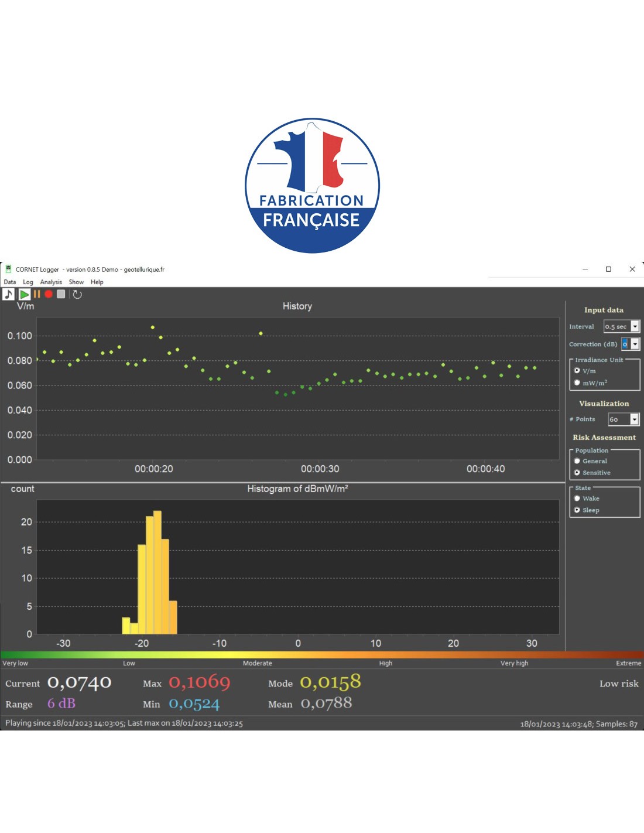
Task: Maximize the CORNET Logger window
Action: 608,269
